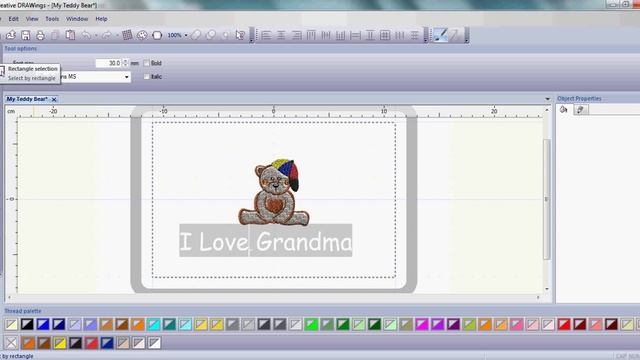The width and height of the screenshot is (640, 360).
Task: Open the pen tab in Object Properties
Action: coord(580,109)
